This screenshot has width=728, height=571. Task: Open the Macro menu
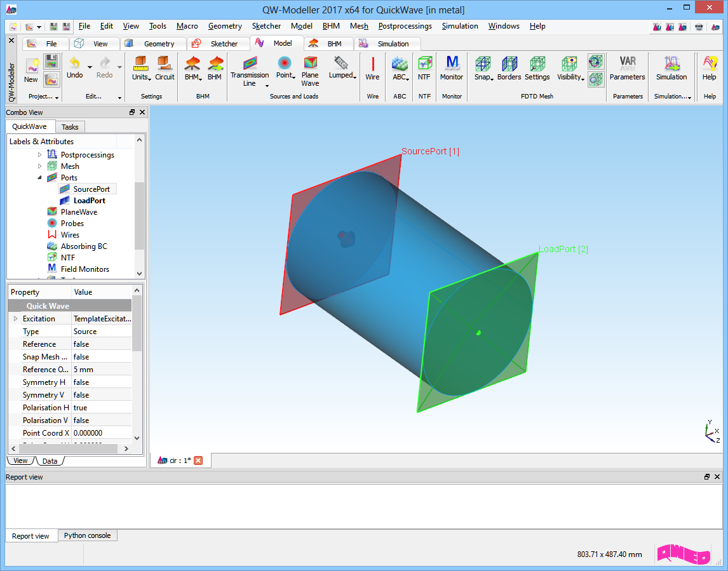(x=187, y=27)
